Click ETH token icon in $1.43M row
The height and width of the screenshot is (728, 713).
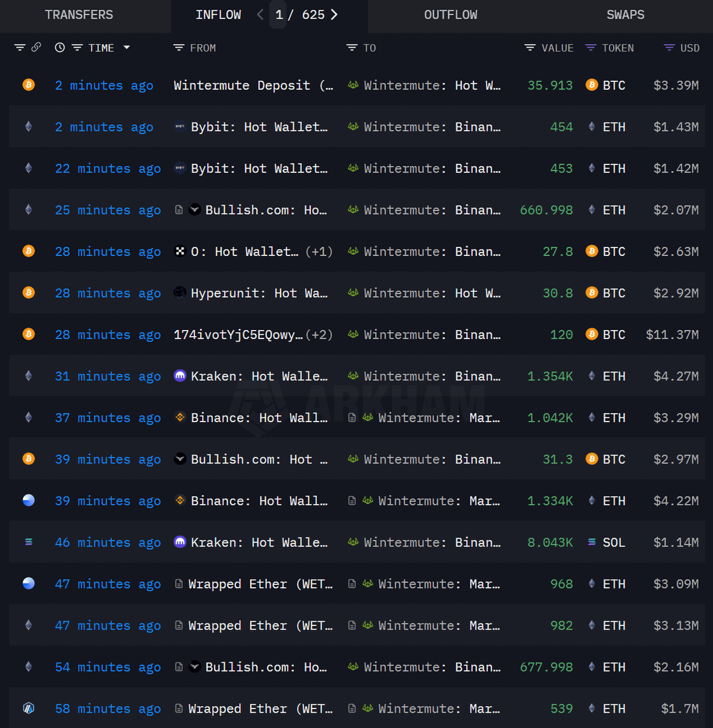click(592, 127)
